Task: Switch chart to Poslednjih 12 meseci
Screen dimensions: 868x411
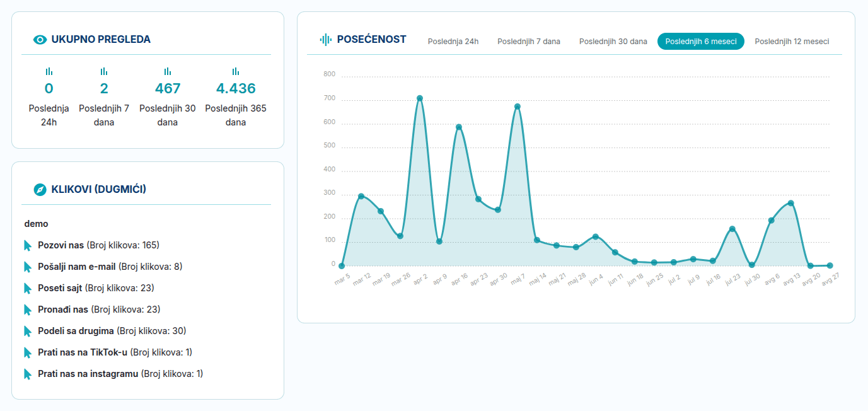Action: (792, 42)
